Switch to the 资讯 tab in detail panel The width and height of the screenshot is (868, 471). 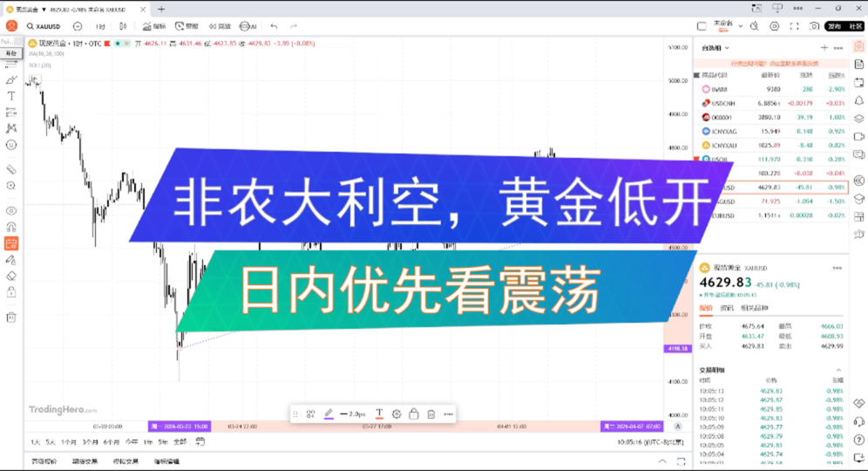pos(726,308)
